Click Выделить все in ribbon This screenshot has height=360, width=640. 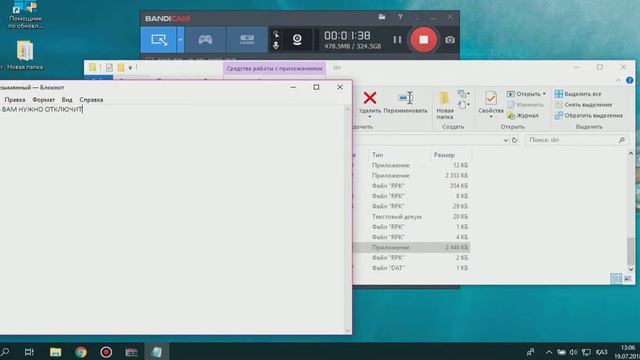(578, 94)
